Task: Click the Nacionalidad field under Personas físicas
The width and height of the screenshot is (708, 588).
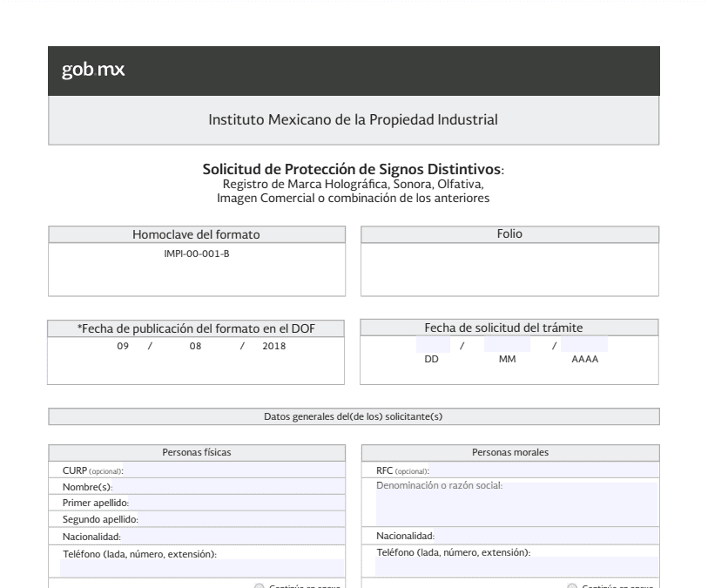Action: click(233, 537)
